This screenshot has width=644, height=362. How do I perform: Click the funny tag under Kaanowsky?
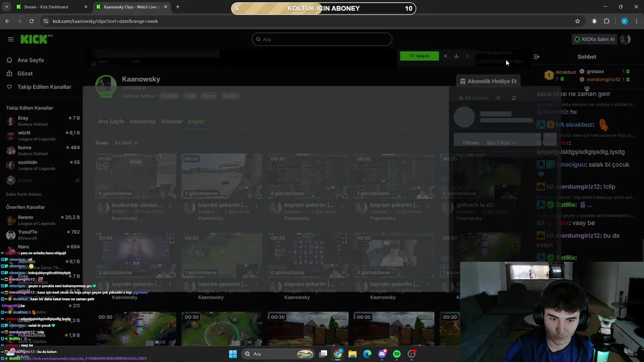coord(208,96)
